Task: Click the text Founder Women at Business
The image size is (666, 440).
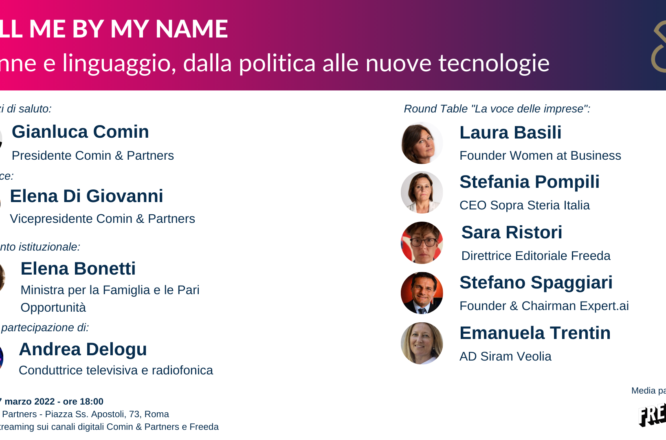Action: point(540,155)
